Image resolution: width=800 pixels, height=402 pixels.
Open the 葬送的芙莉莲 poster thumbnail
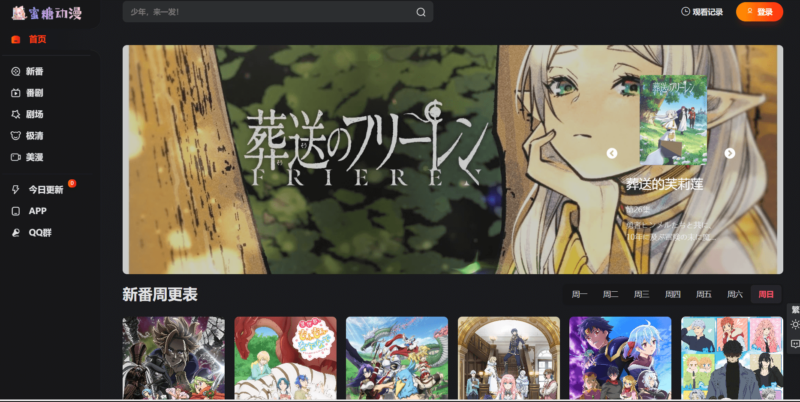pyautogui.click(x=673, y=120)
